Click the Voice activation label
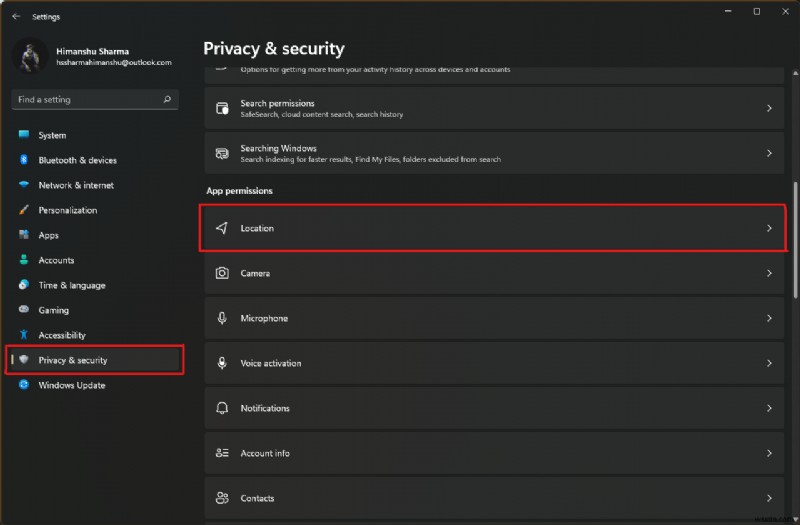800x525 pixels. (x=271, y=363)
